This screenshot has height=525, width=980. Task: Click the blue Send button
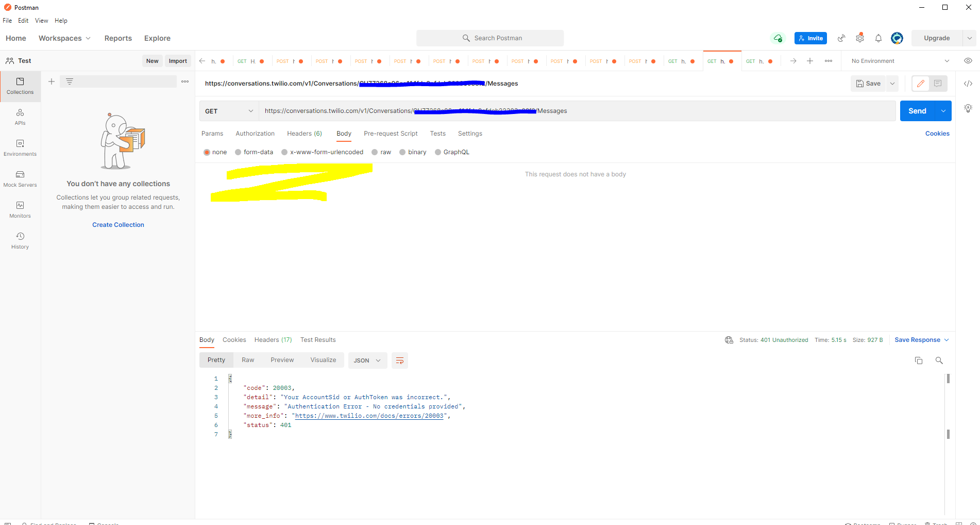click(x=917, y=111)
